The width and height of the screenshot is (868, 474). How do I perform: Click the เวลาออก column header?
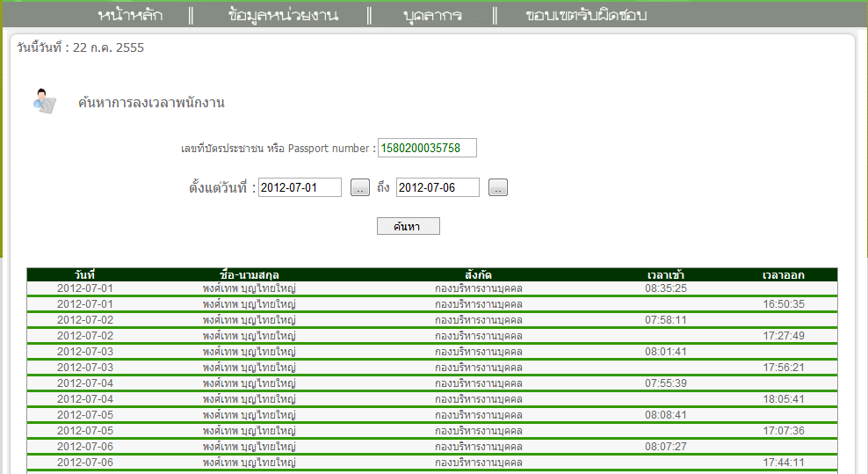pyautogui.click(x=784, y=275)
